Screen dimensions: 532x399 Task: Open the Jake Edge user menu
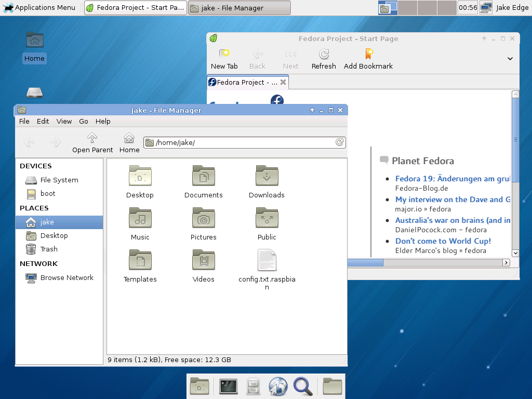tap(512, 8)
